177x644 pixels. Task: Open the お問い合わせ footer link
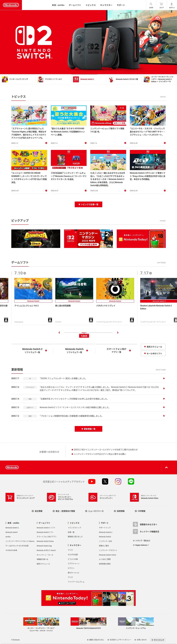(141, 640)
